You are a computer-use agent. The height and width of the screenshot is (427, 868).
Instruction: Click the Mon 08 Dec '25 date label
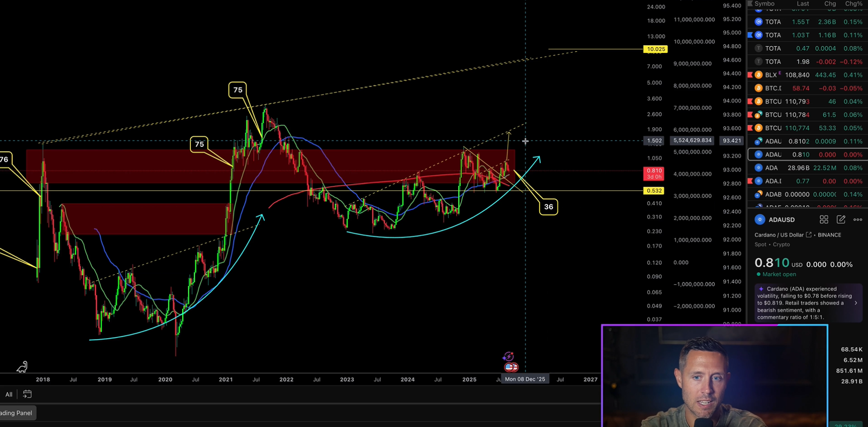coord(525,379)
